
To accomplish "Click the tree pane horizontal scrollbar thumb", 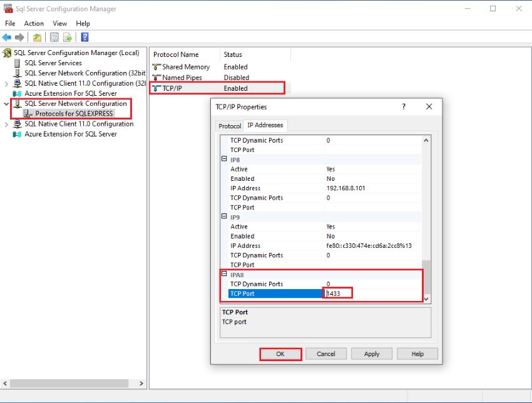I will (x=69, y=384).
